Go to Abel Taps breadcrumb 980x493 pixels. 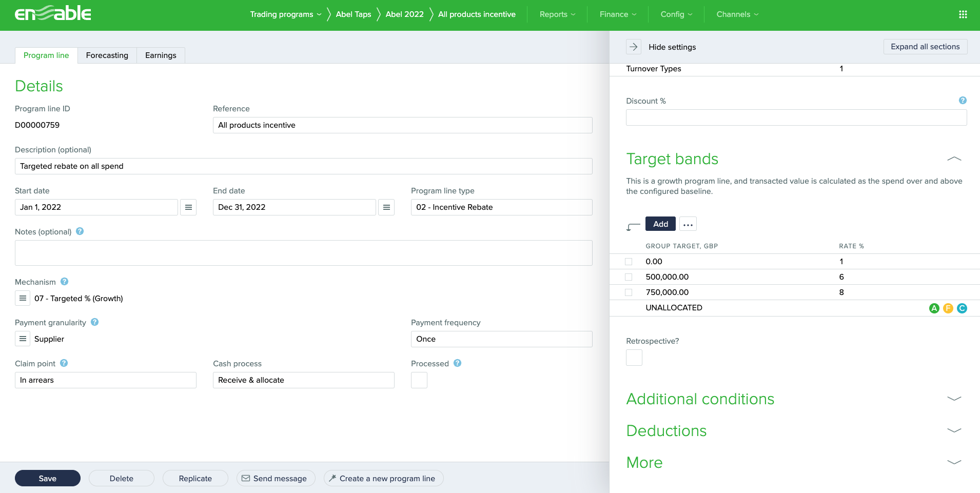tap(354, 14)
